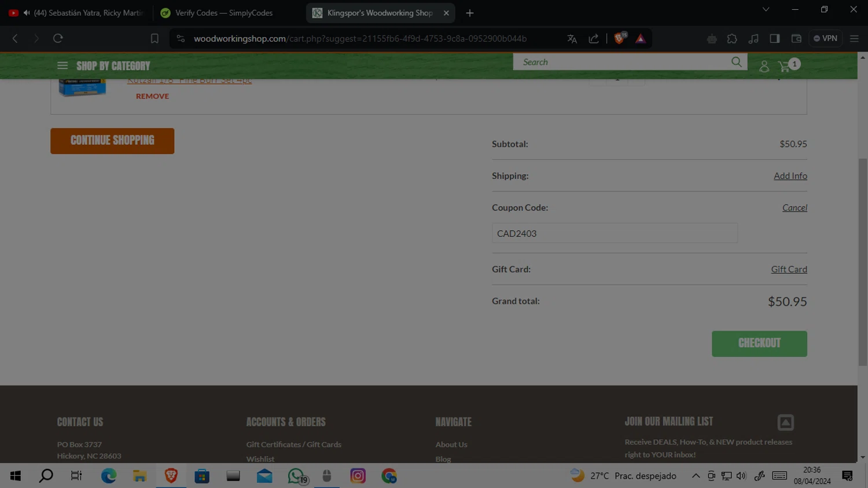Viewport: 868px width, 488px height.
Task: Open Brave Rewards triangle icon
Action: click(641, 39)
